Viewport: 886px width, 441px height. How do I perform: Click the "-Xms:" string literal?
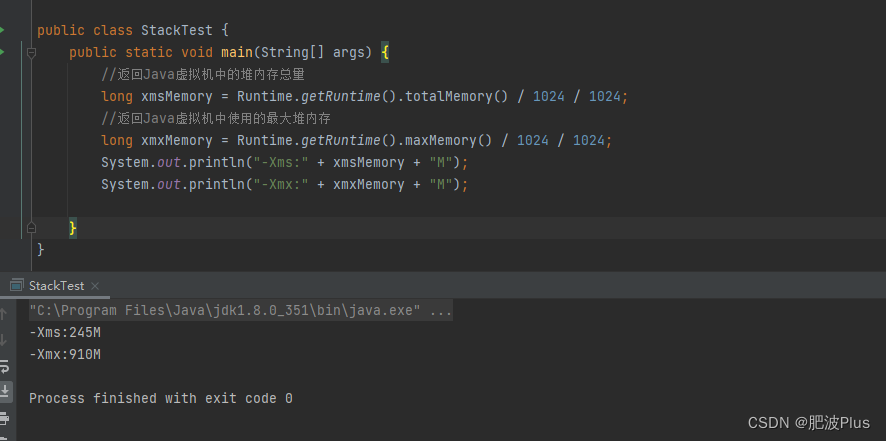[280, 162]
